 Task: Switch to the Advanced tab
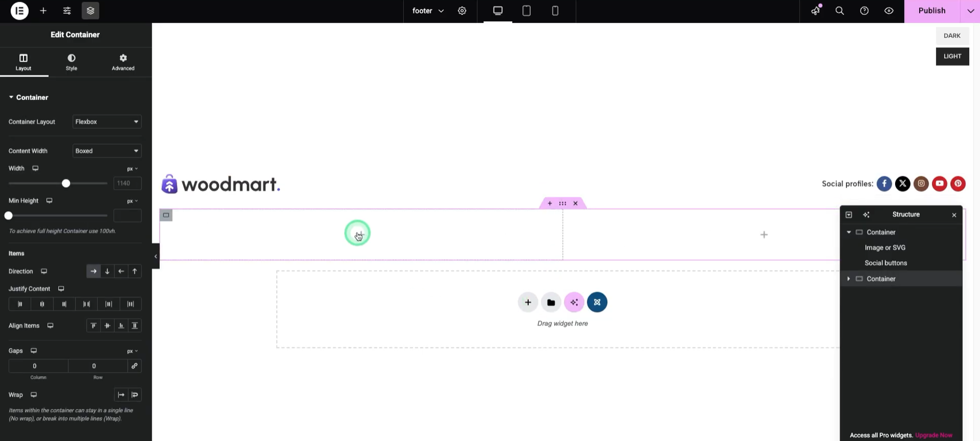pos(123,62)
